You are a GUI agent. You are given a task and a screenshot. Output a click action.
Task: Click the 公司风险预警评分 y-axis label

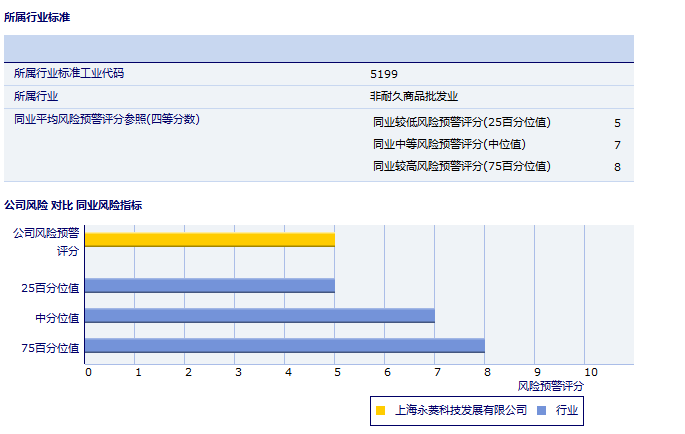[45, 241]
